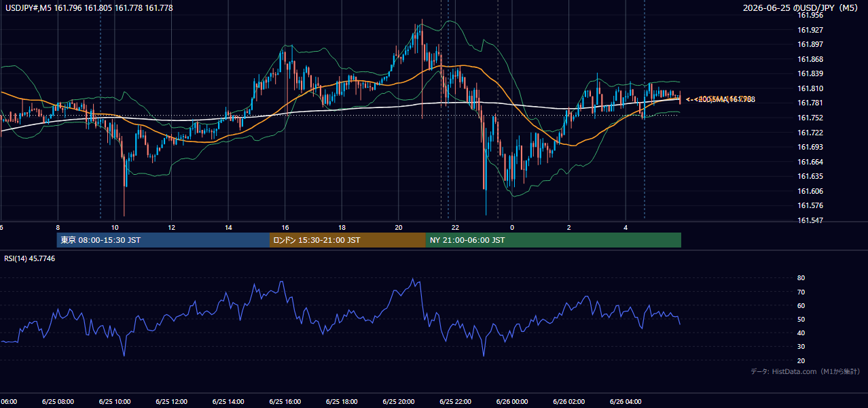Click hour label 2 on price chart axis
Image resolution: width=868 pixels, height=408 pixels.
(569, 227)
